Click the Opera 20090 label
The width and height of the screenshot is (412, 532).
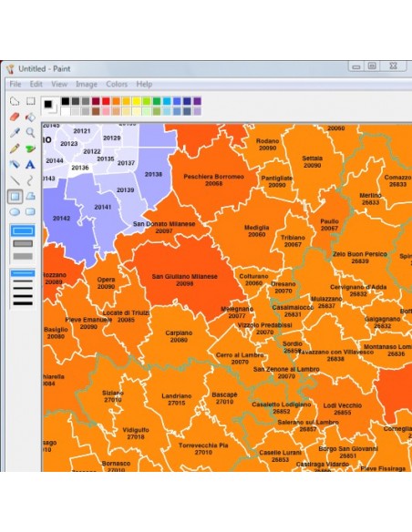coord(106,283)
